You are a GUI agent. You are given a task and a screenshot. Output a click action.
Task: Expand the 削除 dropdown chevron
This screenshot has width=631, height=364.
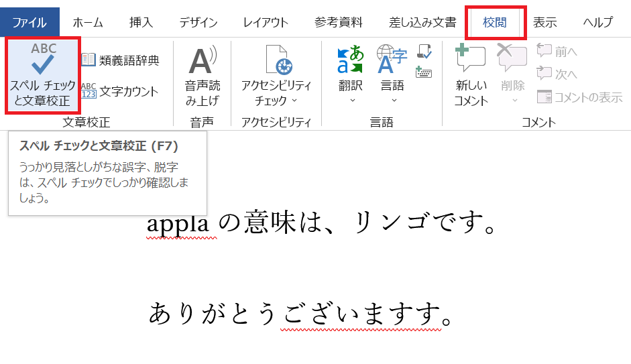tap(514, 100)
